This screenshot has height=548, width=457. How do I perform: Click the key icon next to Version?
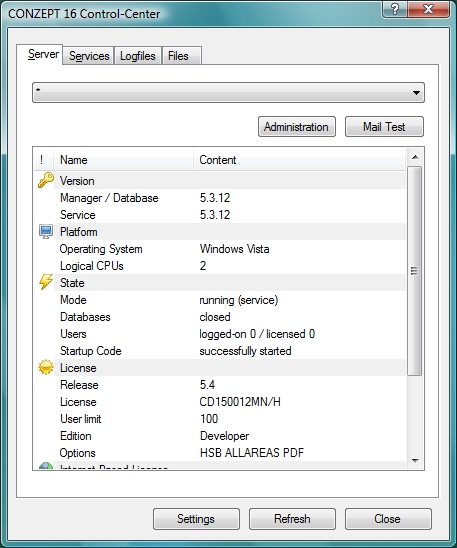tap(46, 180)
